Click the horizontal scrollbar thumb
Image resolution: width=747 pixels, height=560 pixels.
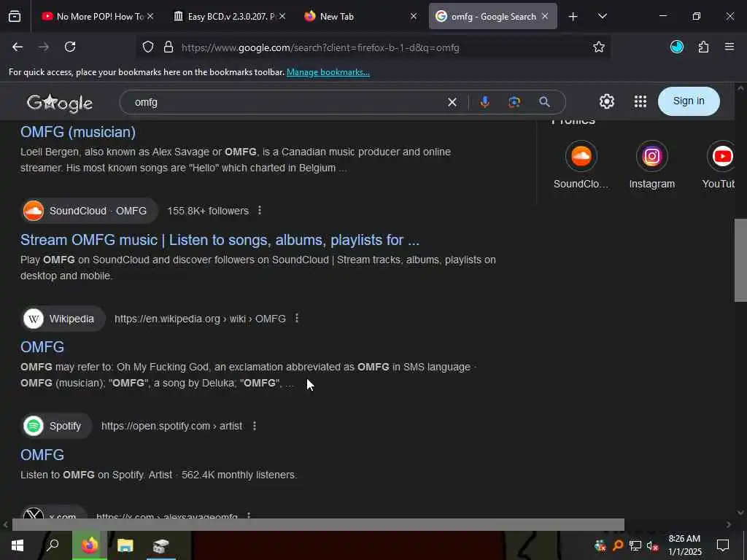(x=318, y=524)
